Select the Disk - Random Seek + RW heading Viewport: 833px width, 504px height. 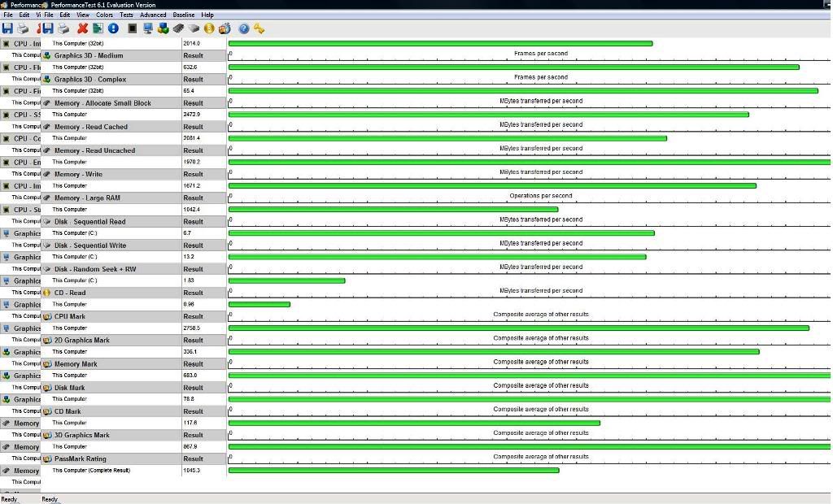(x=95, y=269)
